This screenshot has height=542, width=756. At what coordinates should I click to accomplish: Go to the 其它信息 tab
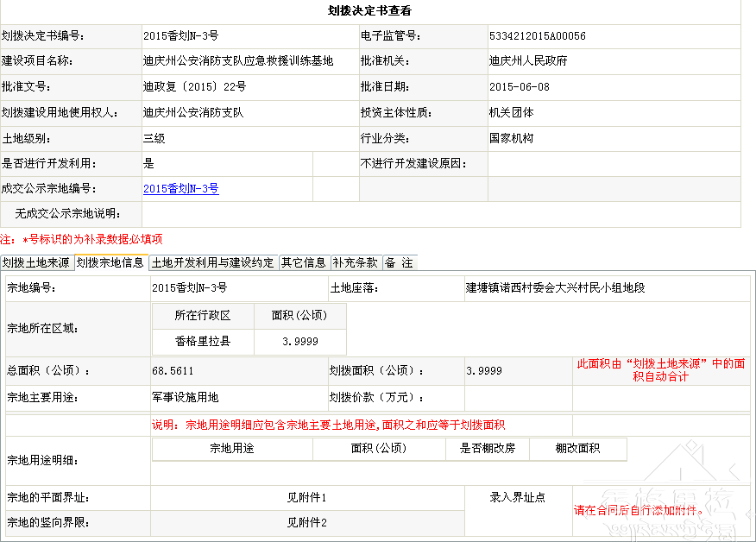point(304,262)
